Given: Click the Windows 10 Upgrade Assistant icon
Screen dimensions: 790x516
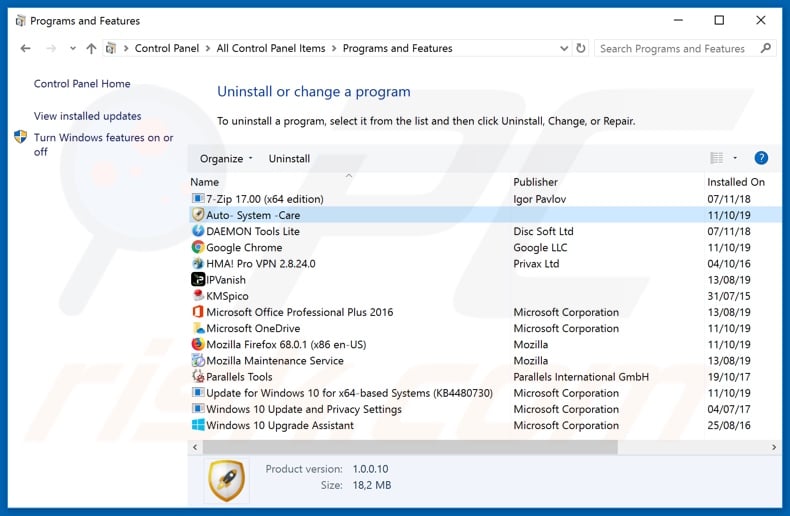Looking at the screenshot, I should point(198,425).
